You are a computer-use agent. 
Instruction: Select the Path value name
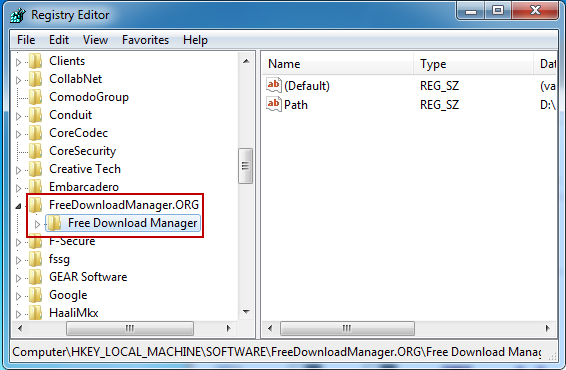pos(296,105)
